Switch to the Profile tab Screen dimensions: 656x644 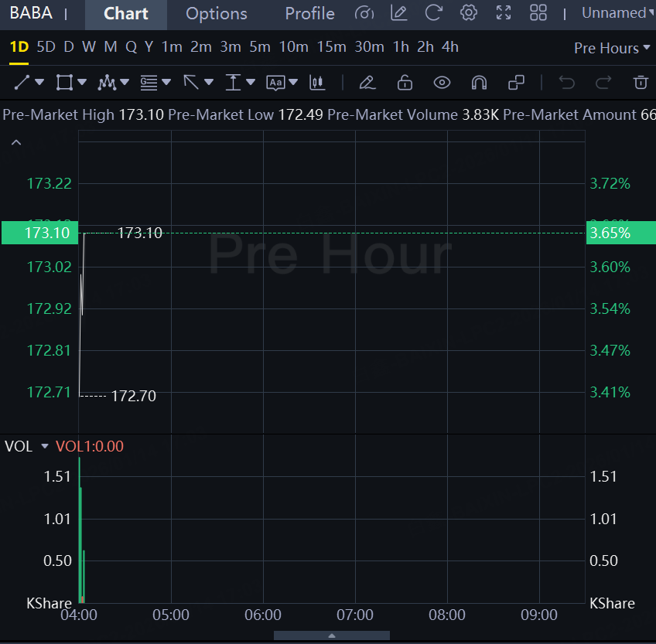(x=309, y=14)
